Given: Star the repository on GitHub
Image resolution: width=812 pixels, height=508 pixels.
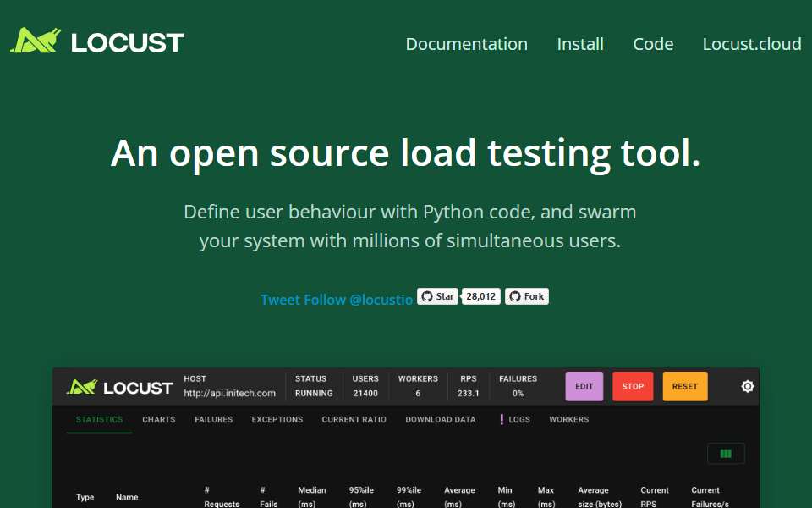Looking at the screenshot, I should coord(437,296).
